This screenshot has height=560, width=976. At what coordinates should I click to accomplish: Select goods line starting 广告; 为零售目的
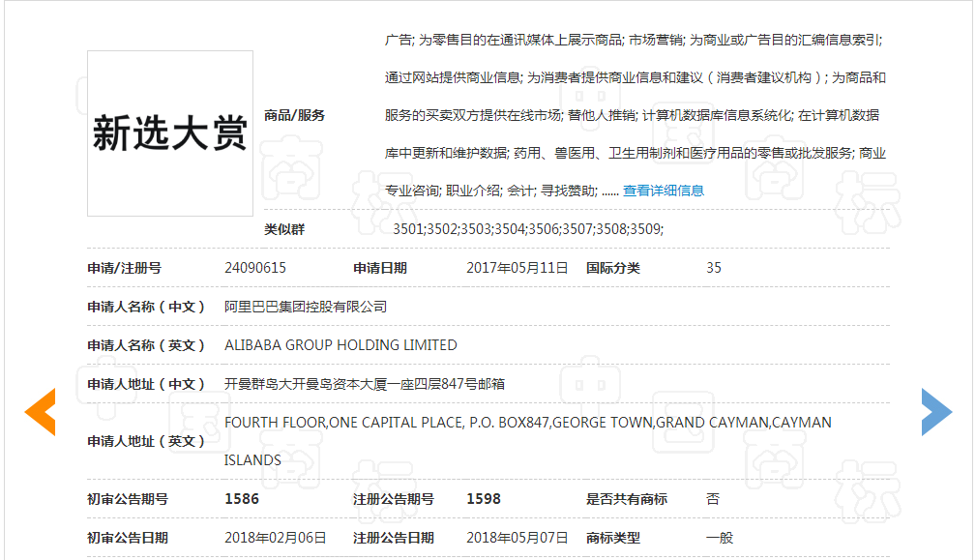click(x=634, y=40)
